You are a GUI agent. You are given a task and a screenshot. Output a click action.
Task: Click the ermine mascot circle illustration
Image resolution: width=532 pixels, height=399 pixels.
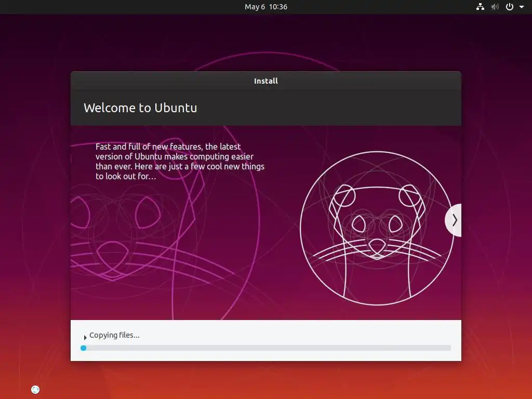pos(377,228)
